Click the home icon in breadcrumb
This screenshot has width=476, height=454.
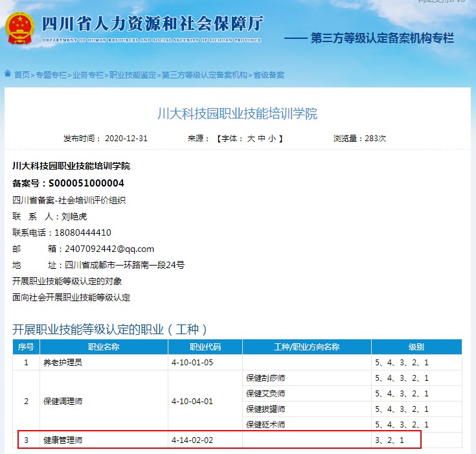point(8,74)
